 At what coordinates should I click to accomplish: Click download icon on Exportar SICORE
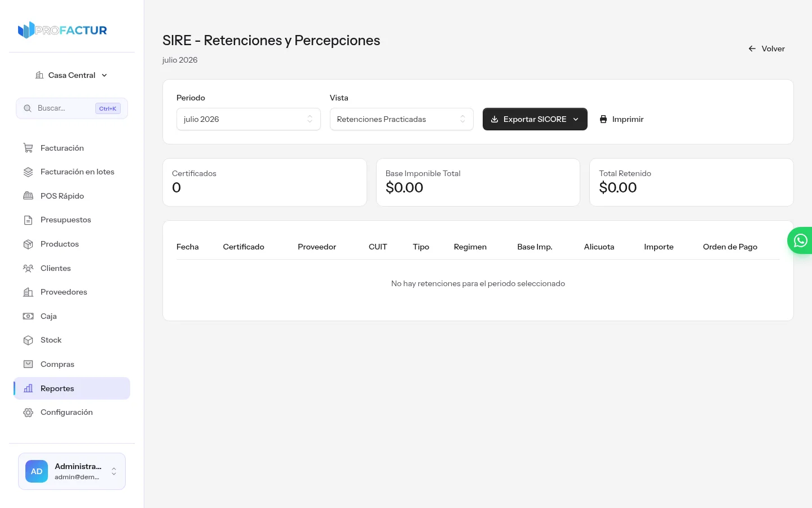pos(495,119)
